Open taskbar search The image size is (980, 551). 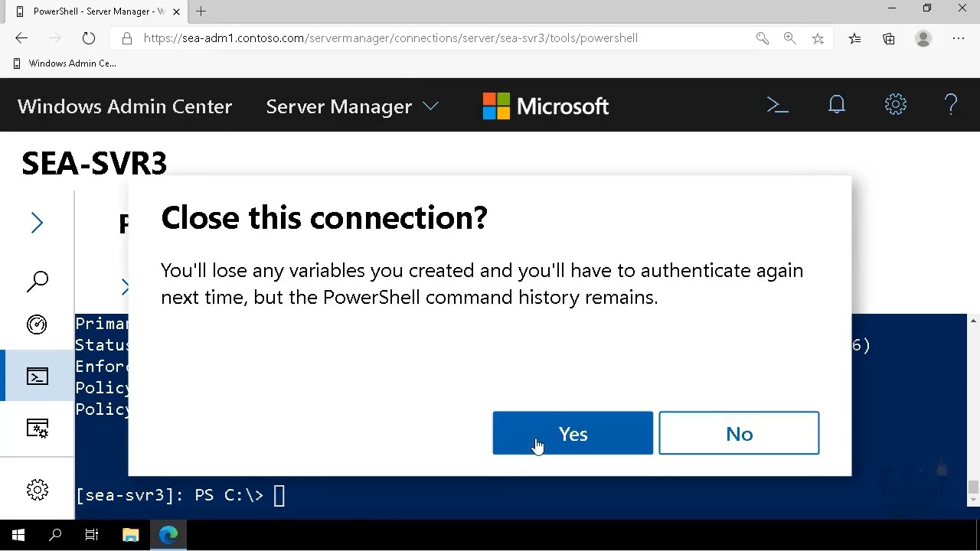(x=55, y=535)
